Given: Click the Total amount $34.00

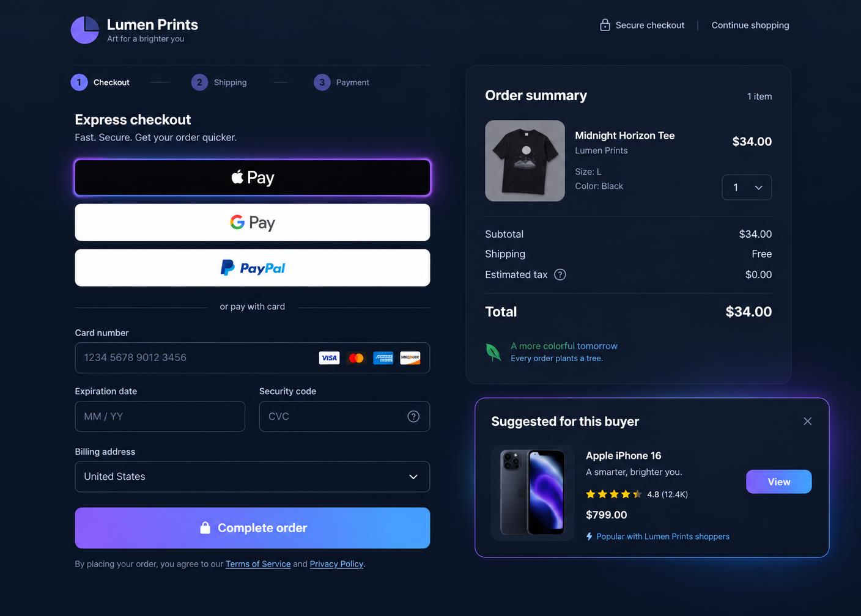Looking at the screenshot, I should (x=748, y=312).
